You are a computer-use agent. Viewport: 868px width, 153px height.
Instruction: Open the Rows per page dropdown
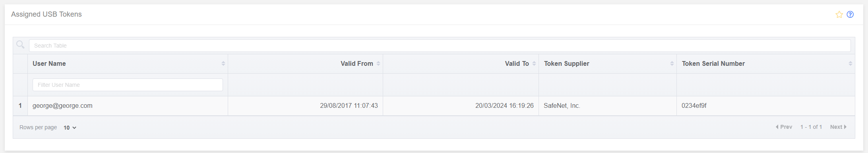[70, 128]
